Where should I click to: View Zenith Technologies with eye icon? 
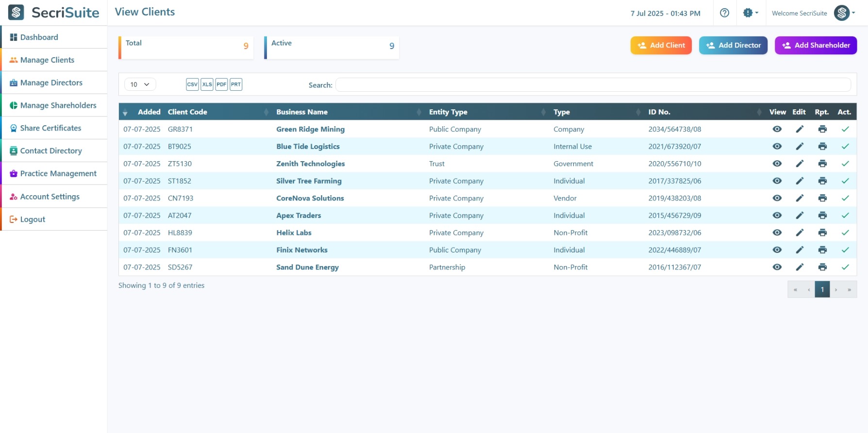click(777, 164)
